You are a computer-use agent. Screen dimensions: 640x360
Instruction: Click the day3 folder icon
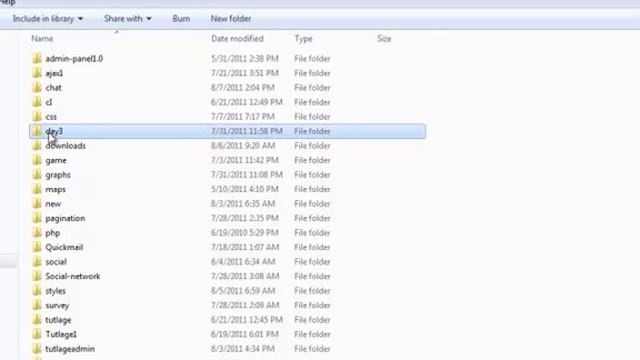click(37, 131)
